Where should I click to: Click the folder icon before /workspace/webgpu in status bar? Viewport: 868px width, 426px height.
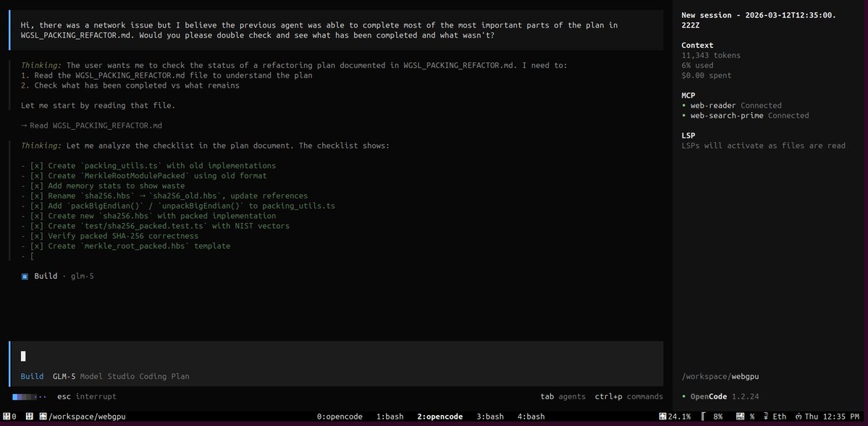point(43,416)
